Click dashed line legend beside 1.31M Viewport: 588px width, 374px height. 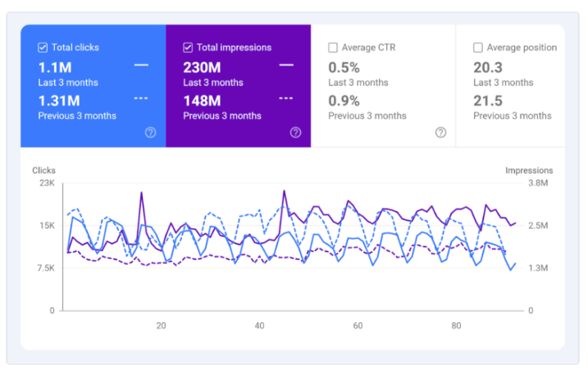[141, 98]
